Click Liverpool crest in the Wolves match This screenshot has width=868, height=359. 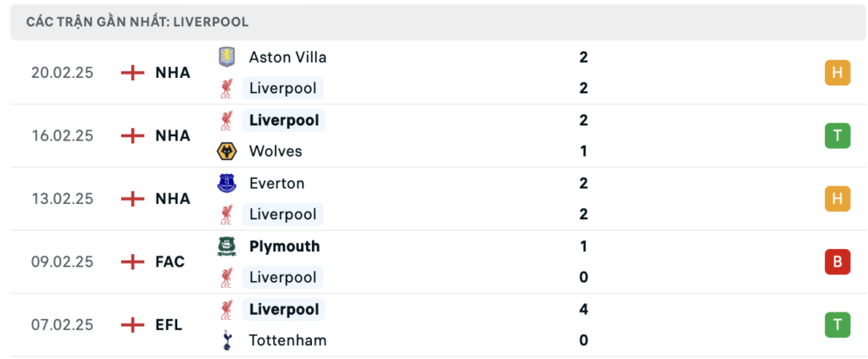[x=227, y=120]
